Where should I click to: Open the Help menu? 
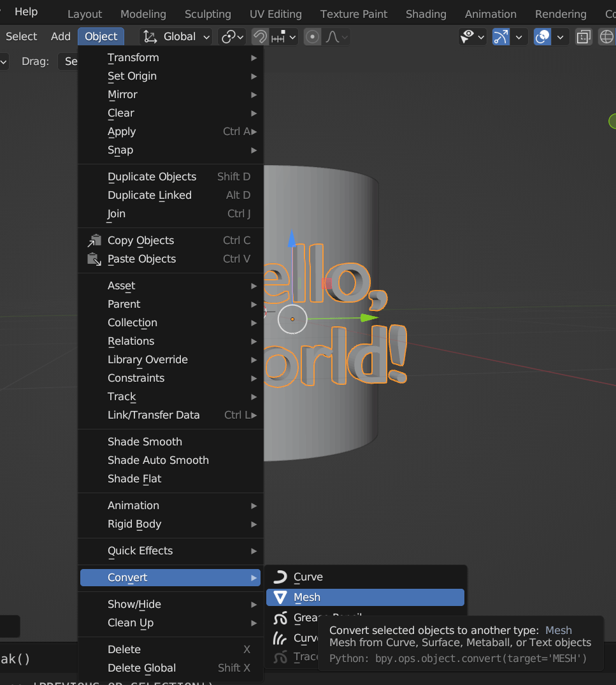(26, 12)
